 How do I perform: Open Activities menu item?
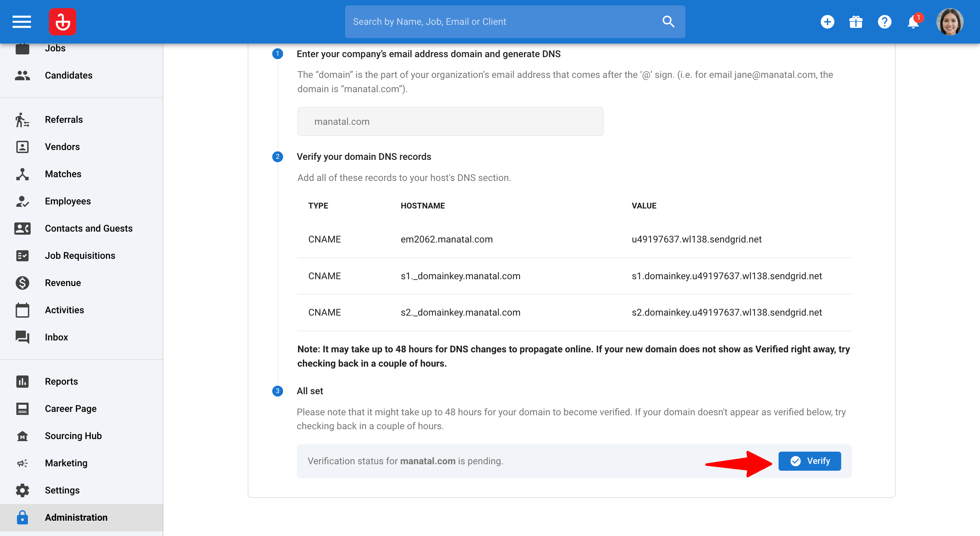(81, 310)
